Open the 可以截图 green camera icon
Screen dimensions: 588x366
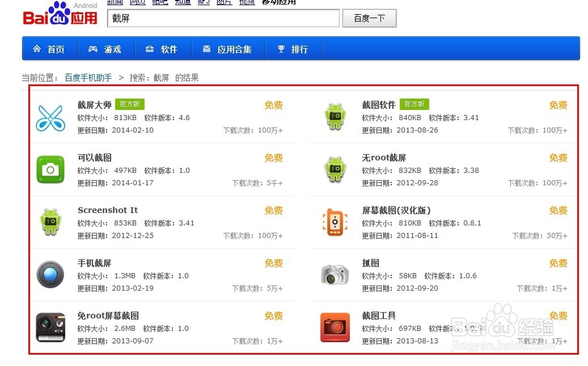click(x=51, y=169)
